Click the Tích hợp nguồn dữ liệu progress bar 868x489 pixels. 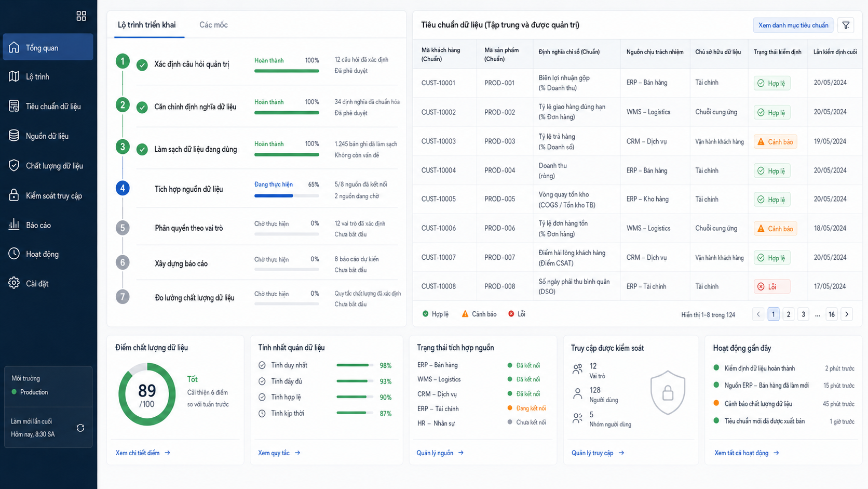point(287,196)
